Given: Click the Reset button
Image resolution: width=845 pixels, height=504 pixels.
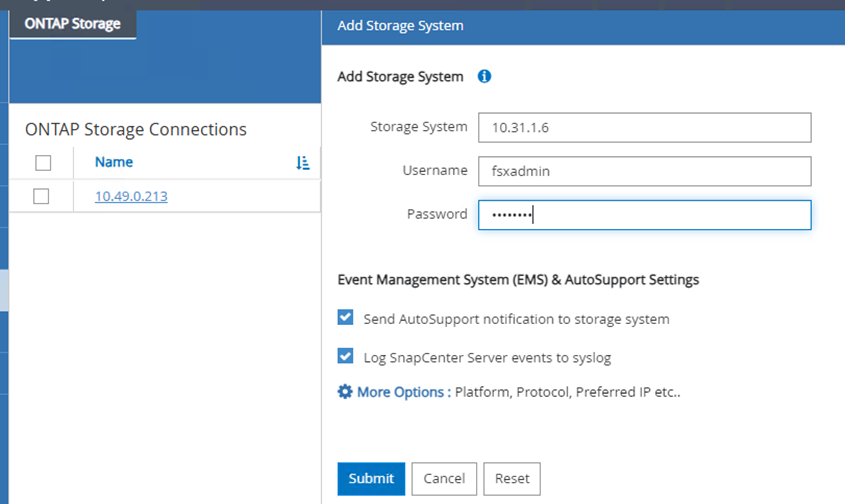Looking at the screenshot, I should (x=512, y=478).
